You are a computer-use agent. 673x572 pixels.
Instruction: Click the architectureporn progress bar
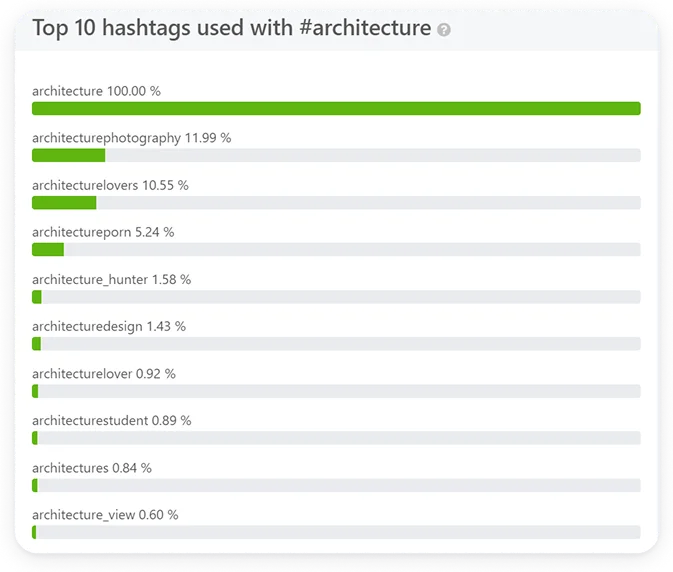[x=336, y=249]
